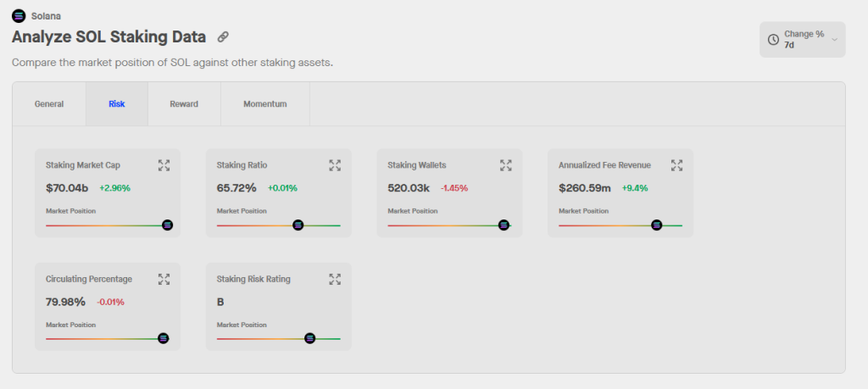Screen dimensions: 868x389
Task: Expand the Annualized Fee Revenue card
Action: coord(677,165)
